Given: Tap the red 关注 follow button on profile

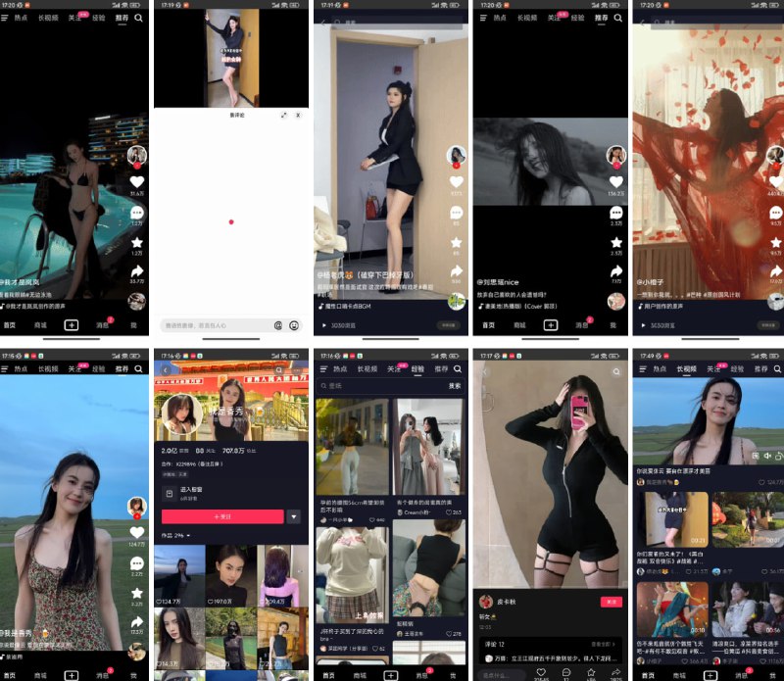Looking at the screenshot, I should (221, 516).
